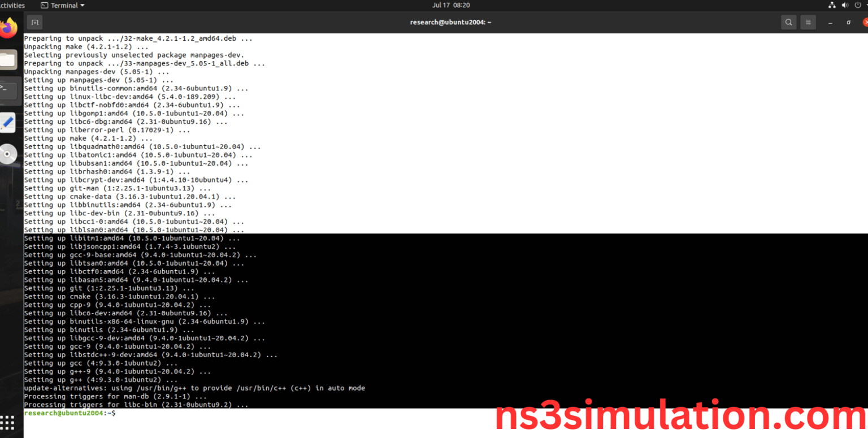Open terminal search with the magnifier icon
Screen dimensions: 868x438
click(x=788, y=22)
